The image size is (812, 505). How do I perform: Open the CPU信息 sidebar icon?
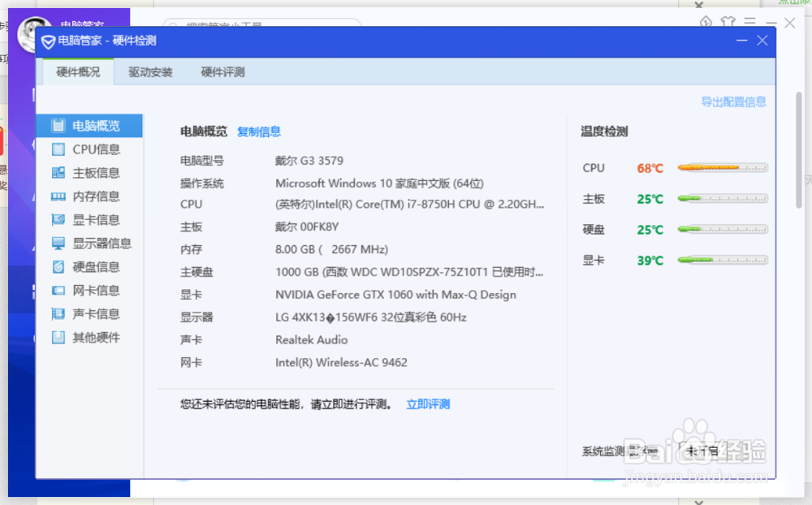(58, 149)
